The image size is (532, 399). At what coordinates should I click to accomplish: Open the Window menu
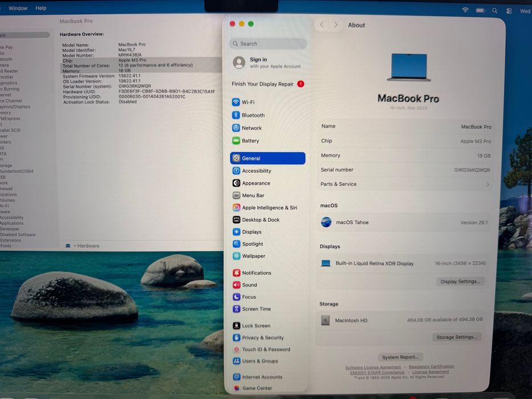[18, 8]
